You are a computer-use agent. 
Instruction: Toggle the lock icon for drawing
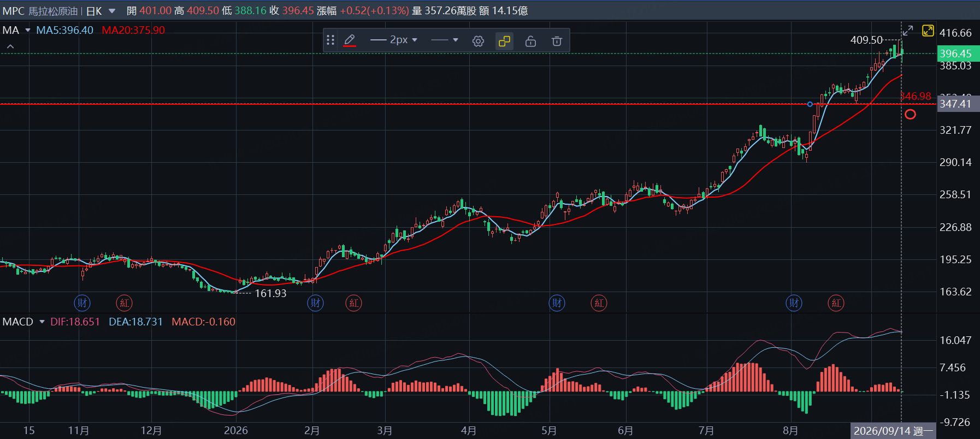[x=530, y=41]
